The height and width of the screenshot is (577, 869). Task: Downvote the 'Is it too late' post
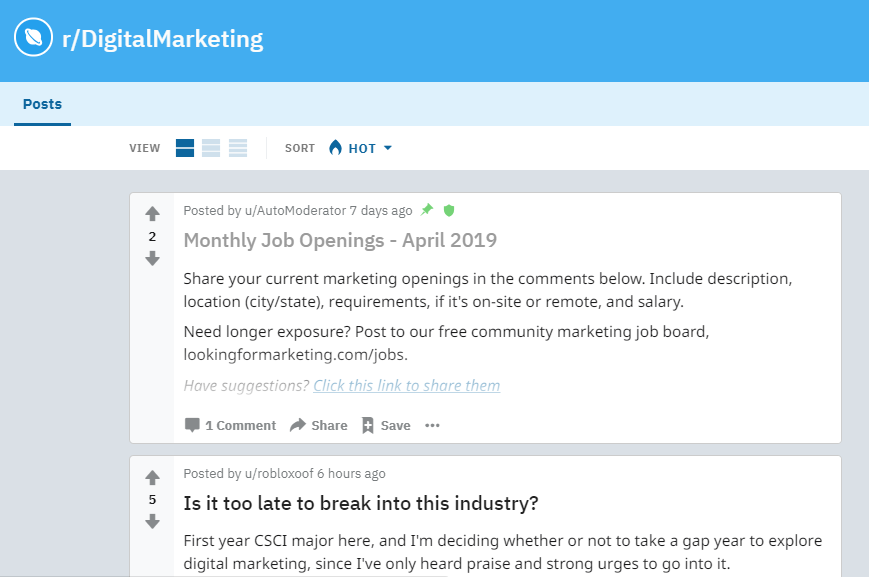pos(152,522)
